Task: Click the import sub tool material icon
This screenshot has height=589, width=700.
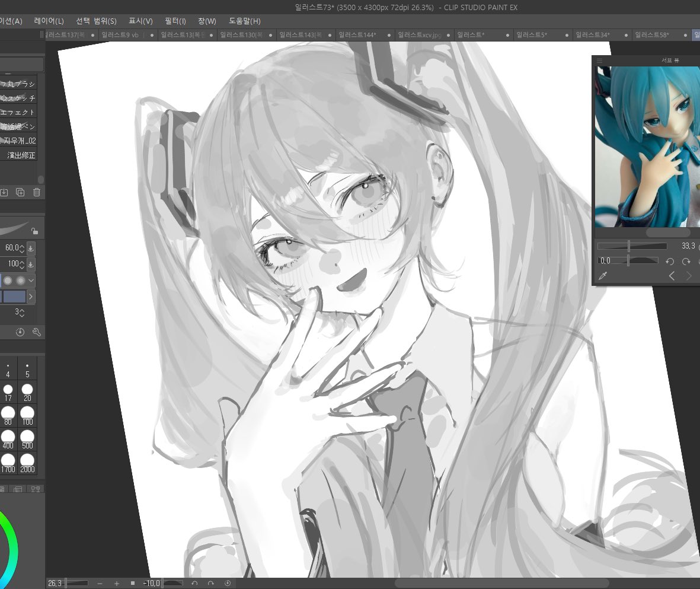Action: pos(4,192)
